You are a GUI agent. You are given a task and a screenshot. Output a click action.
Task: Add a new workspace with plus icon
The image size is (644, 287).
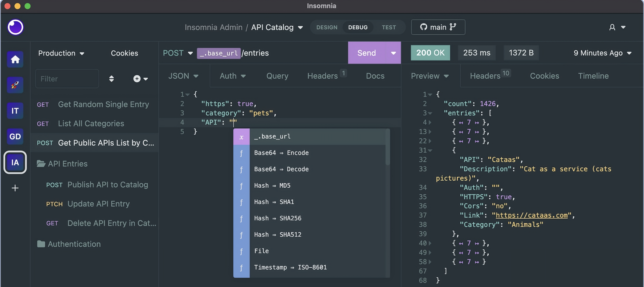[15, 188]
